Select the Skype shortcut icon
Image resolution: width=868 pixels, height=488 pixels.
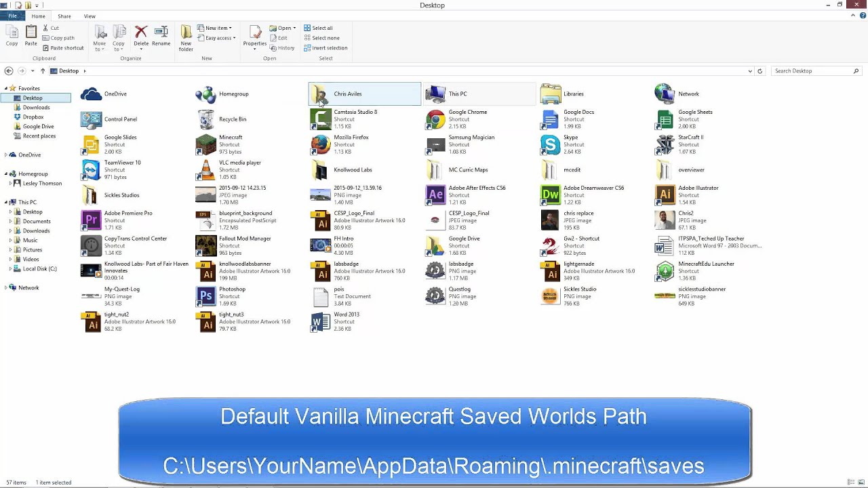click(551, 144)
